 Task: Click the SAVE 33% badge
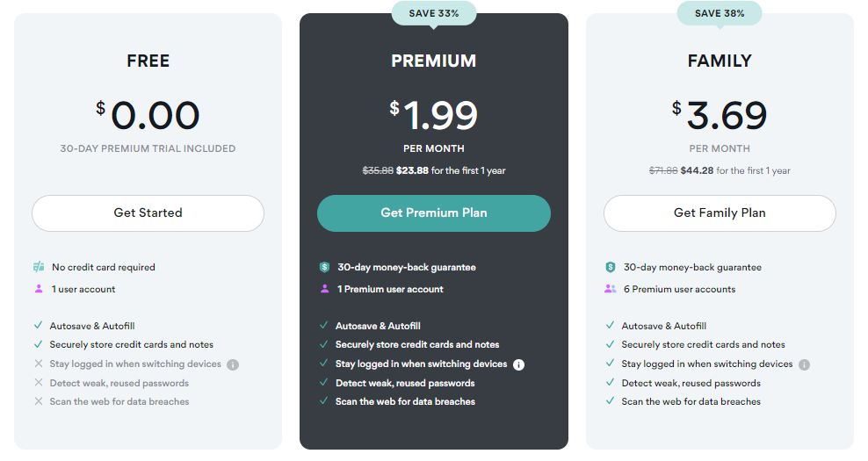[x=434, y=13]
